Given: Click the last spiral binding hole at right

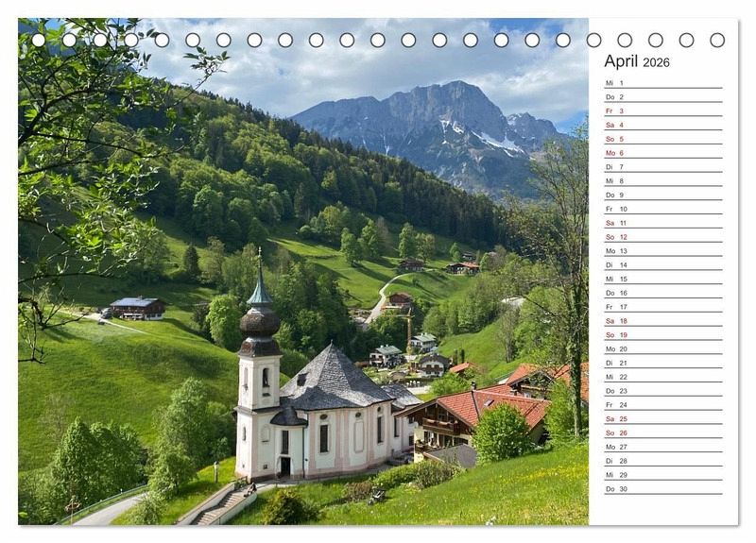Looking at the screenshot, I should tap(717, 40).
